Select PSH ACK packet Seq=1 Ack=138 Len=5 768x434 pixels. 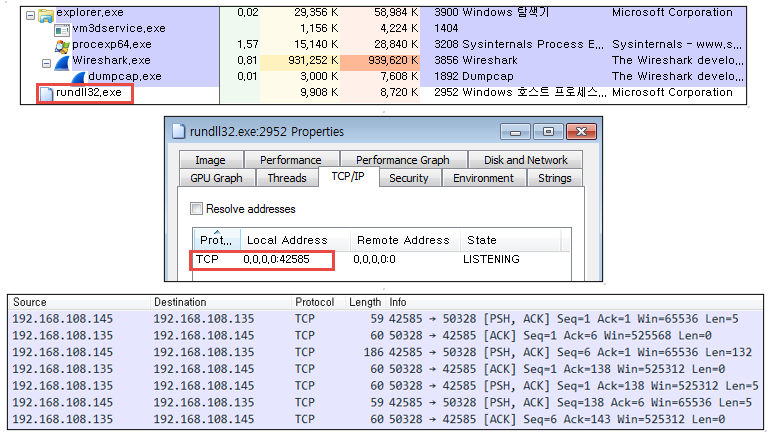click(386, 386)
